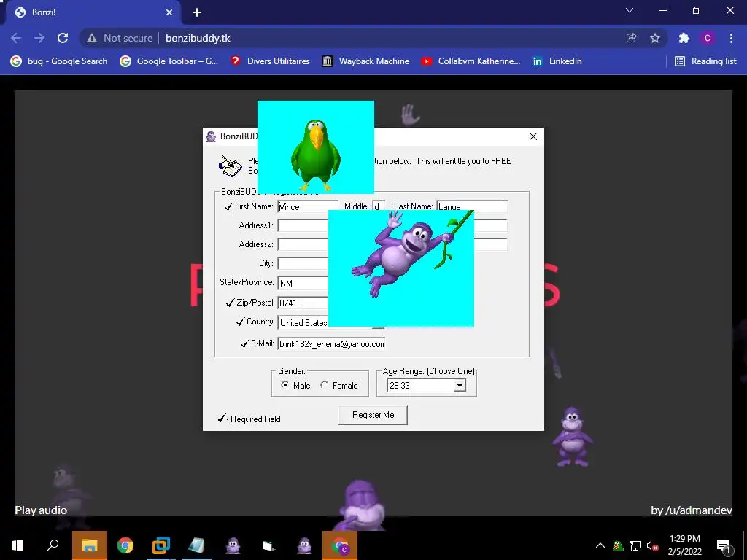Screen dimensions: 747x560
Task: Open a new browser tab
Action: tap(197, 12)
